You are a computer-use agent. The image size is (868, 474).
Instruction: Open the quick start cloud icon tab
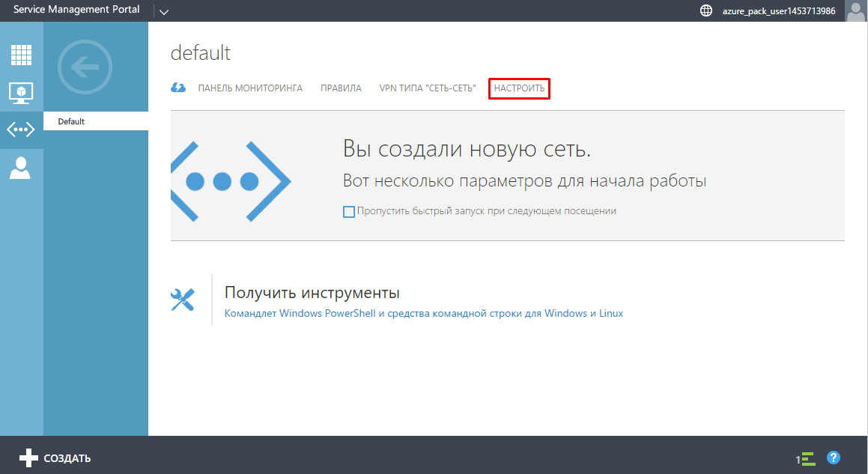tap(178, 88)
